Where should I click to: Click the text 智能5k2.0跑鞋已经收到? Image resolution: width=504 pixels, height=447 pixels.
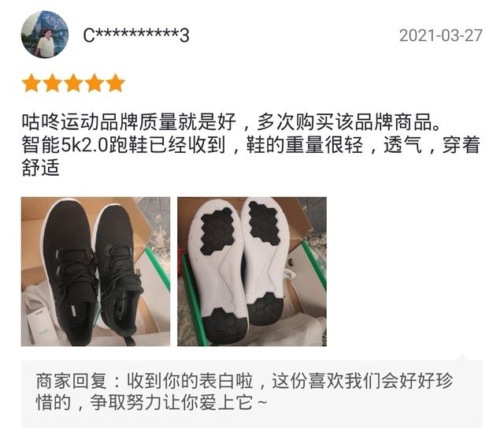click(124, 145)
